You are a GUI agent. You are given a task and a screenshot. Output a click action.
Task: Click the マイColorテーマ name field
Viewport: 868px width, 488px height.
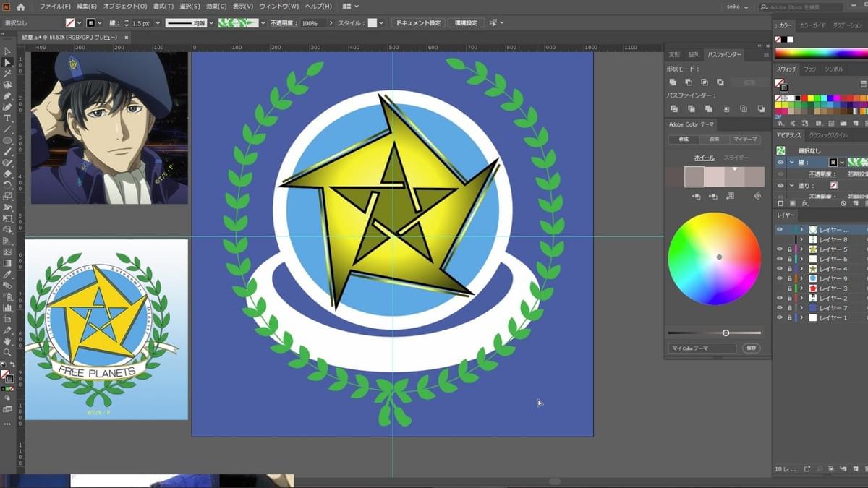(x=702, y=348)
